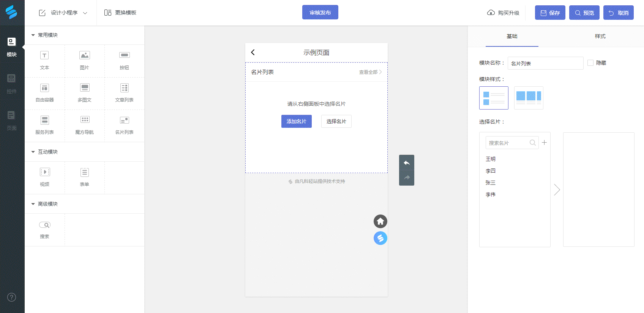The image size is (644, 313).
Task: Insert the 文章列表 module
Action: click(124, 93)
